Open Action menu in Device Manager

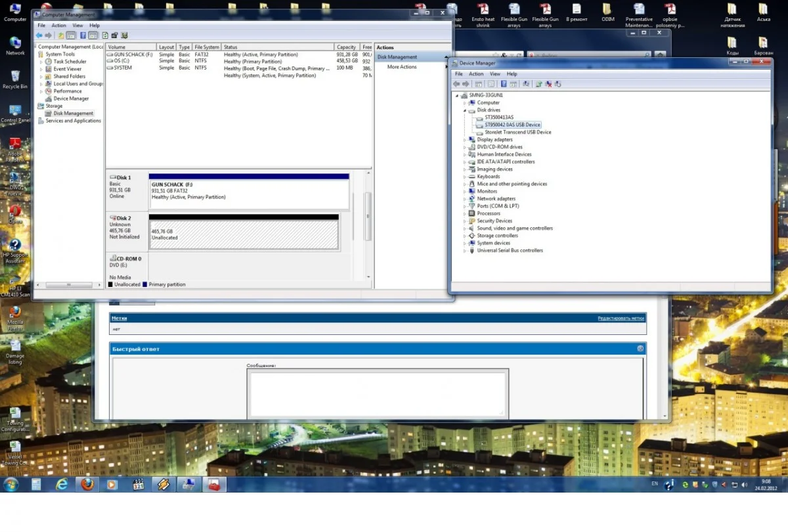(476, 74)
